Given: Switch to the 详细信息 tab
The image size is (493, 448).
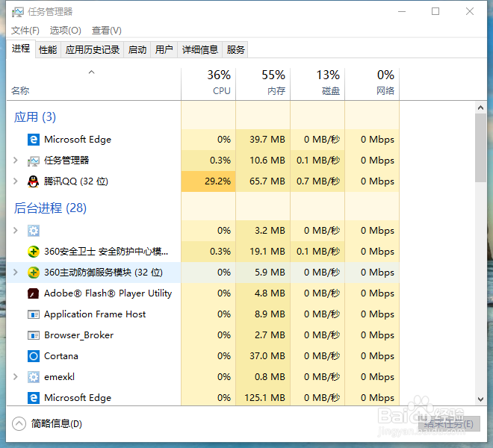Looking at the screenshot, I should (x=200, y=50).
